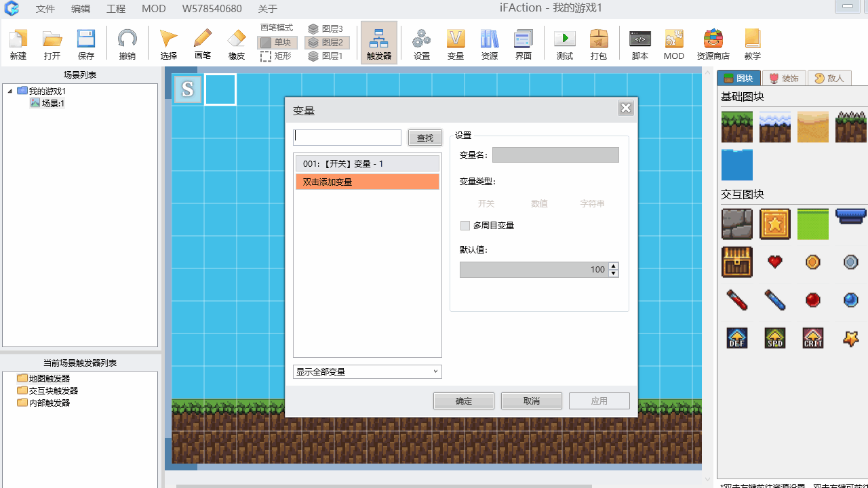Switch brush mode to 矩形
Image resolution: width=868 pixels, height=488 pixels.
[277, 56]
